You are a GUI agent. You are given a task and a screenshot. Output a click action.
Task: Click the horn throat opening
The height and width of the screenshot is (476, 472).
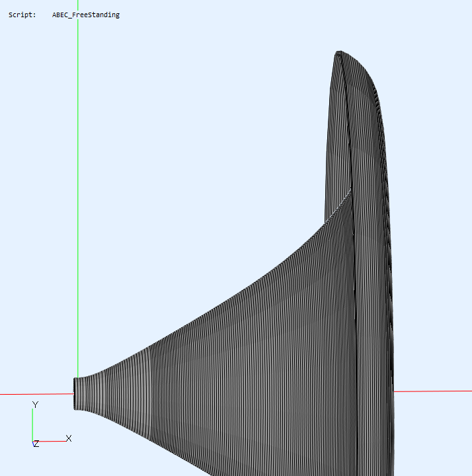click(75, 393)
